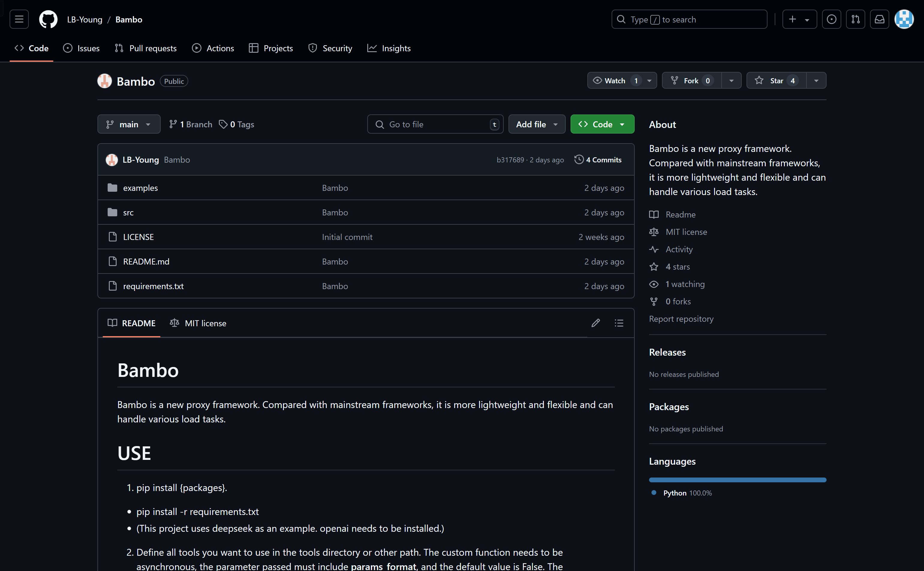Screen dimensions: 924x571
Task: Open commit b317689
Action: coord(510,160)
